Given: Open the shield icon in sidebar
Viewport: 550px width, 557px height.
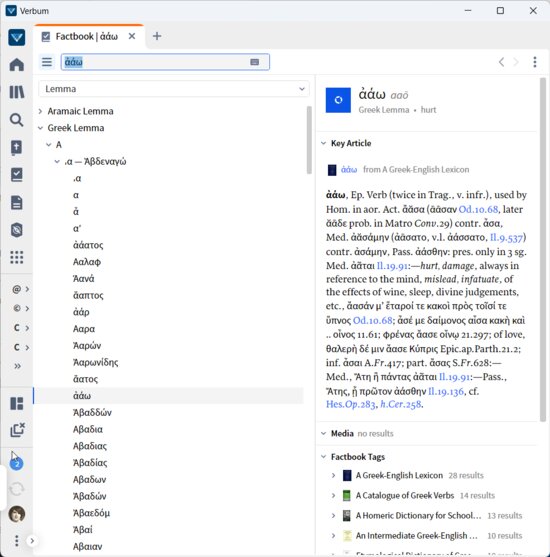Looking at the screenshot, I should point(17,230).
